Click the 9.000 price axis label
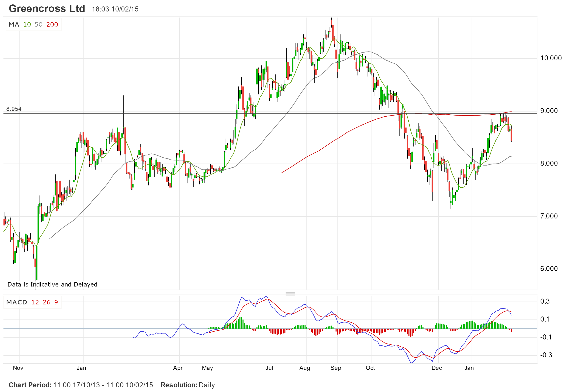 549,111
